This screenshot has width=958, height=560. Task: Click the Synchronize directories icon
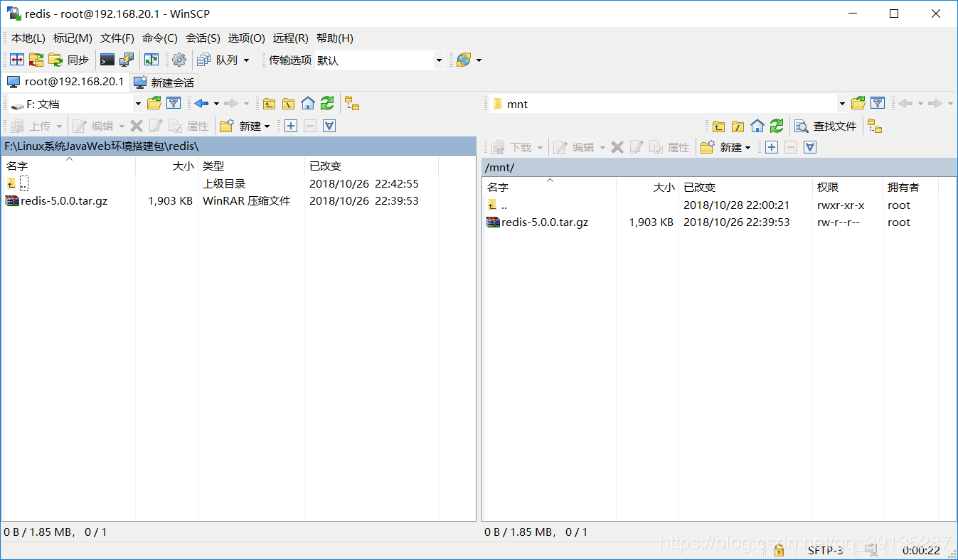pos(36,60)
